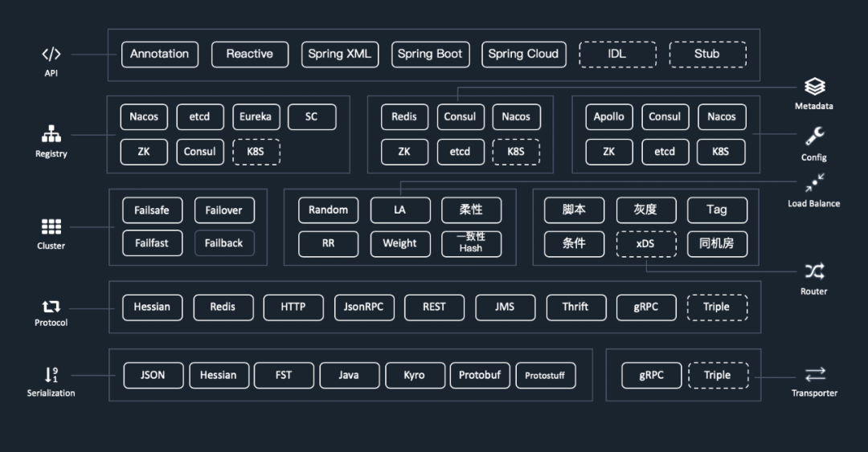The width and height of the screenshot is (868, 452).
Task: Select the Protocol loop arrows icon
Action: pos(51,307)
